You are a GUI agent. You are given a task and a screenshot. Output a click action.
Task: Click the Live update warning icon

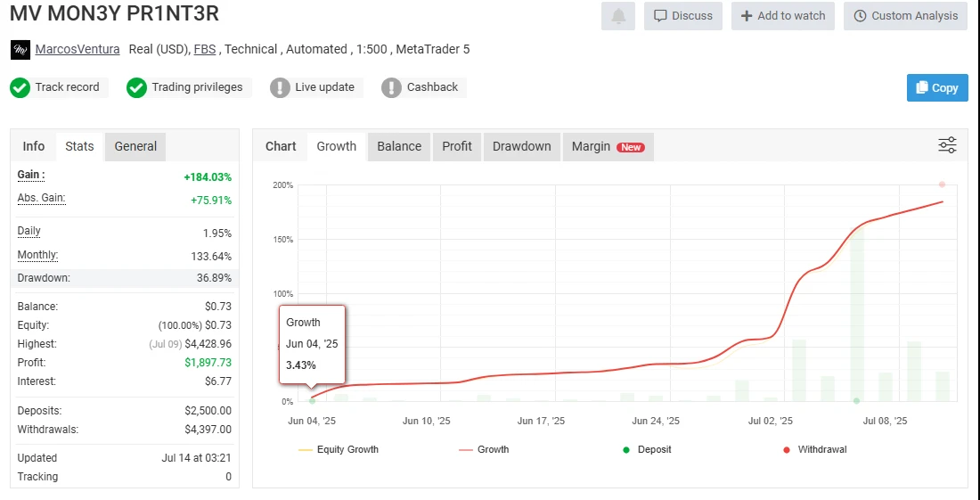280,87
